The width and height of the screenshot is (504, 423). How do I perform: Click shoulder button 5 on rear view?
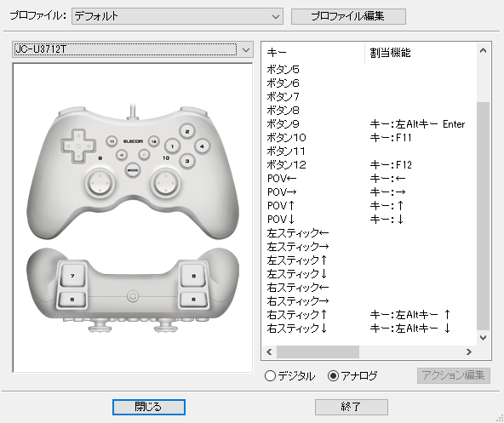coord(72,300)
